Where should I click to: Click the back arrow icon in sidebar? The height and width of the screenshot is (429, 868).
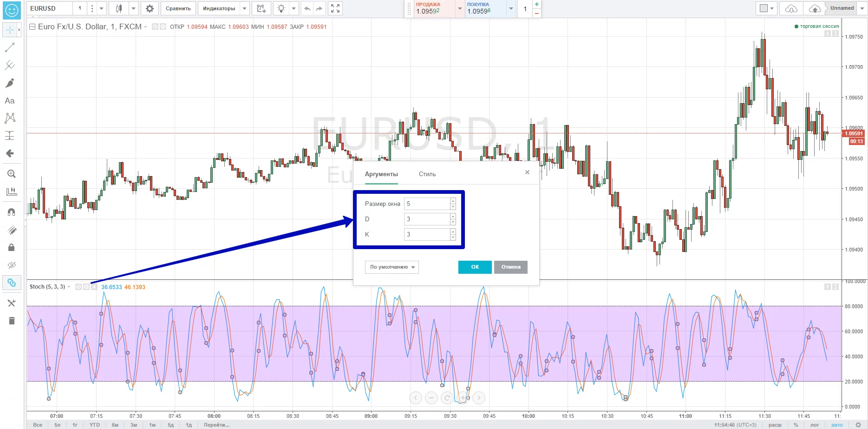point(10,153)
